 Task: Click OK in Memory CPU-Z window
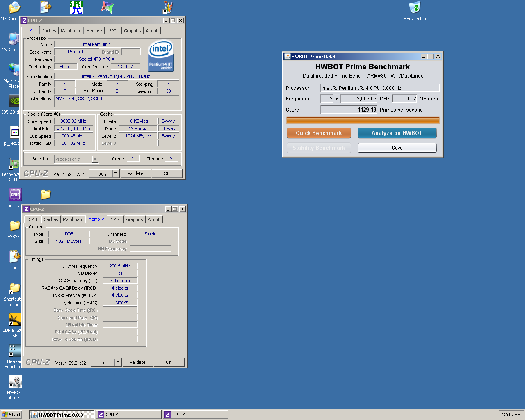pos(169,362)
